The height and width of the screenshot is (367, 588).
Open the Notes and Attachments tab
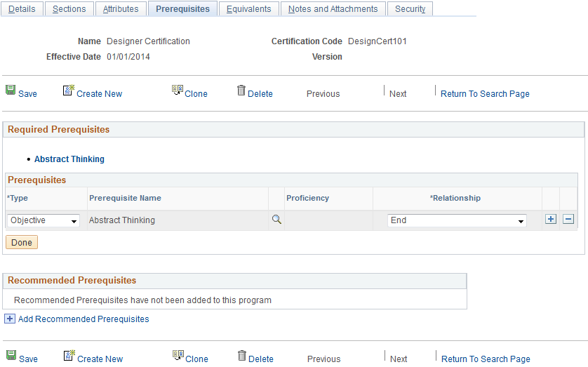click(x=333, y=8)
